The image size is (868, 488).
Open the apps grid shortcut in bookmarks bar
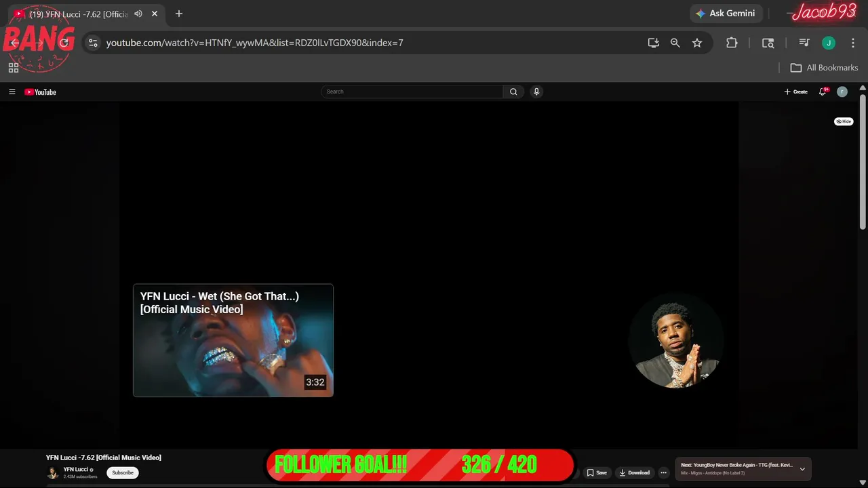click(14, 68)
